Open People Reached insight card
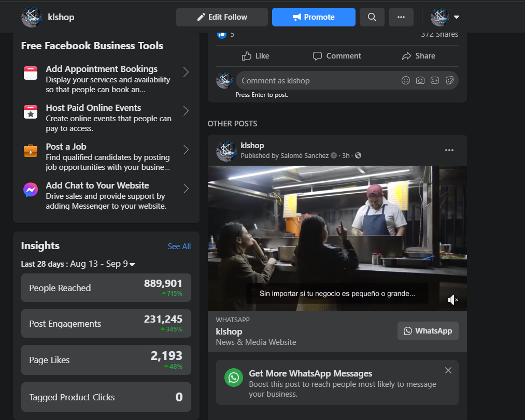Screen dimensions: 525x420 [x=106, y=288]
